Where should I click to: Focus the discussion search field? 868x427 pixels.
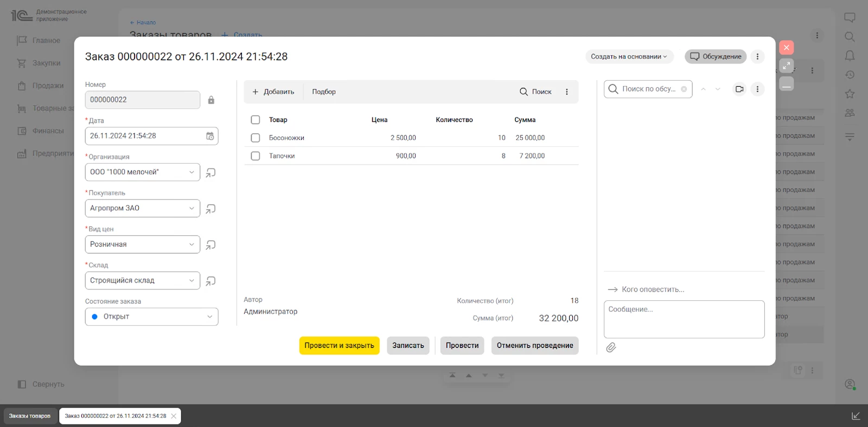pos(648,89)
